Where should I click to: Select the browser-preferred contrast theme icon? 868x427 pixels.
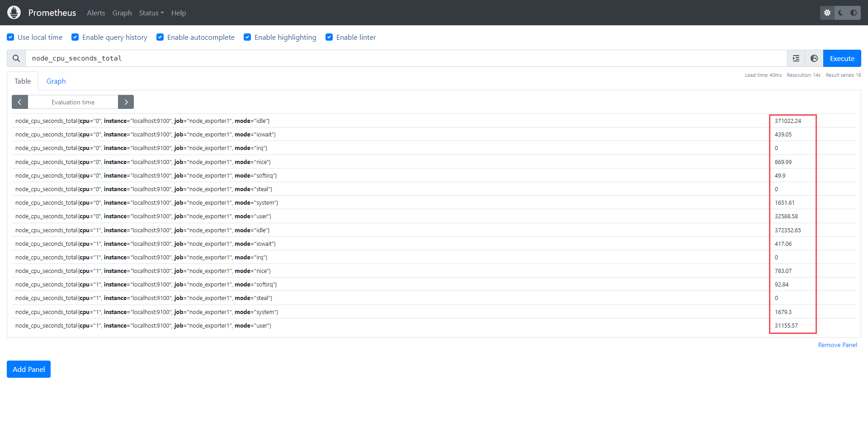pyautogui.click(x=854, y=13)
